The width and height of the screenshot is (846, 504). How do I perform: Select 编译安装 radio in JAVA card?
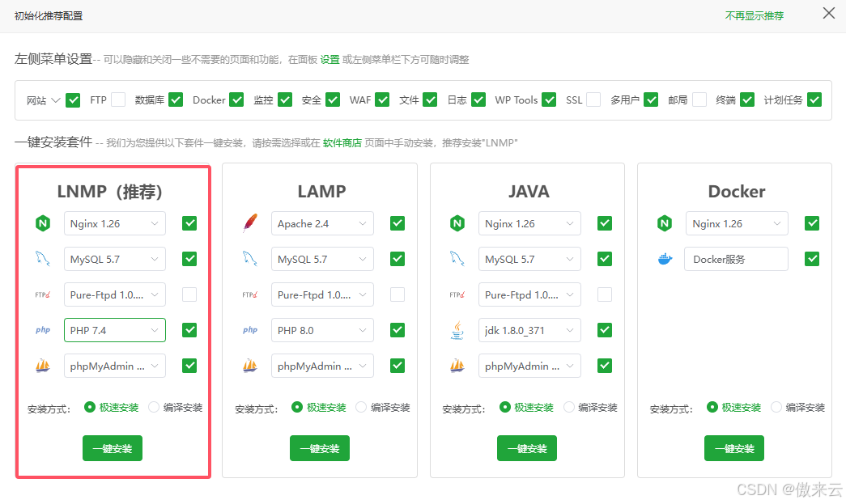tap(568, 407)
